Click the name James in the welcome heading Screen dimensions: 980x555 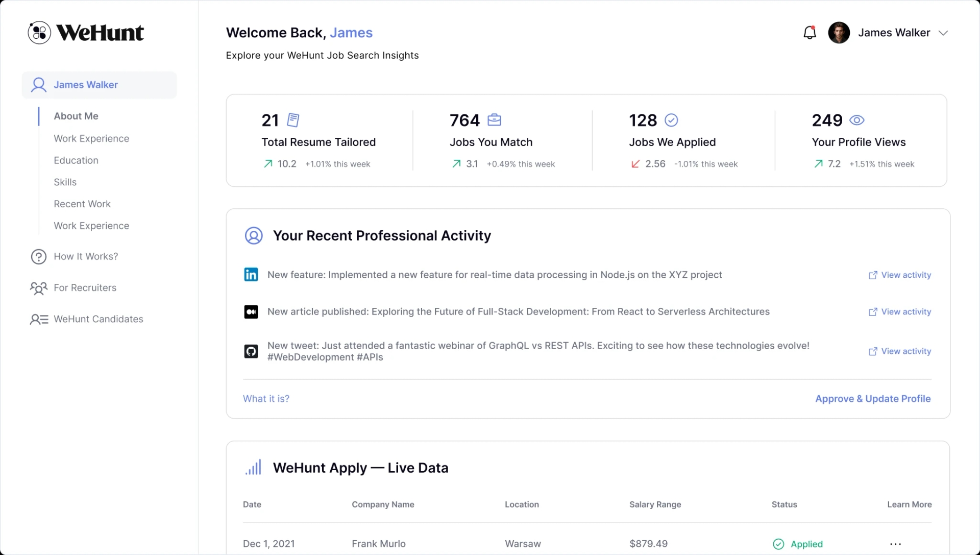click(351, 33)
